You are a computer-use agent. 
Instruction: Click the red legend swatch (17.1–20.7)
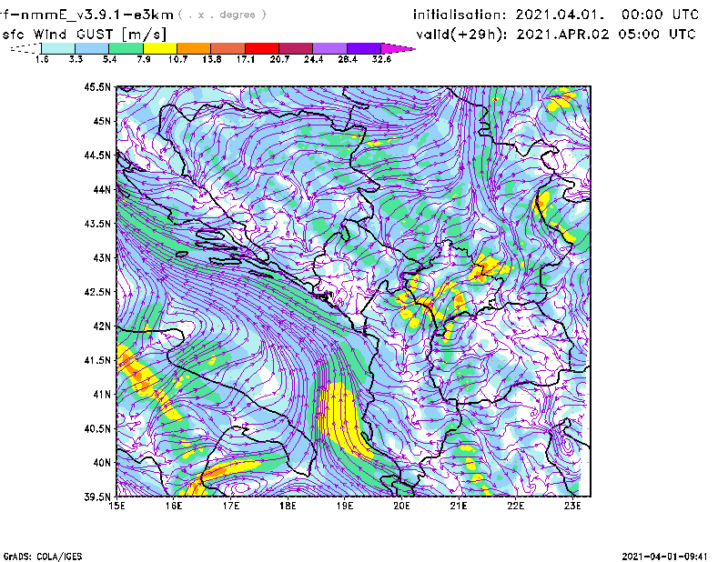coord(262,48)
